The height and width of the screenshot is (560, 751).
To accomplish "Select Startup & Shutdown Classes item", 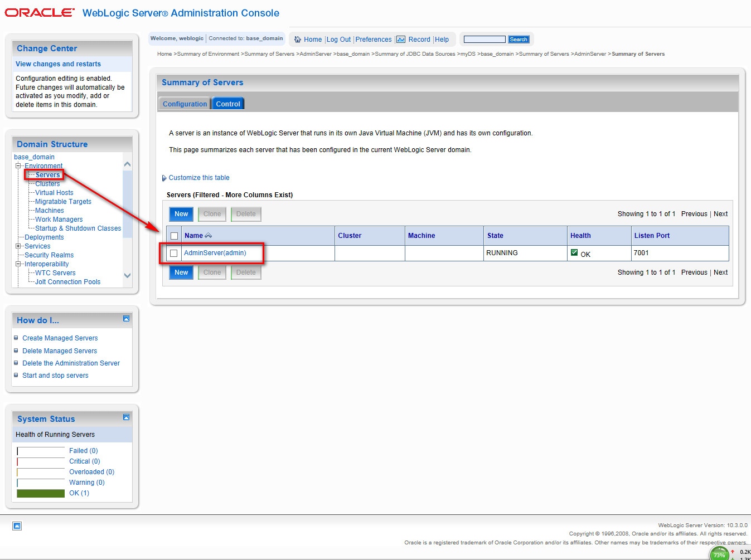I will point(78,228).
